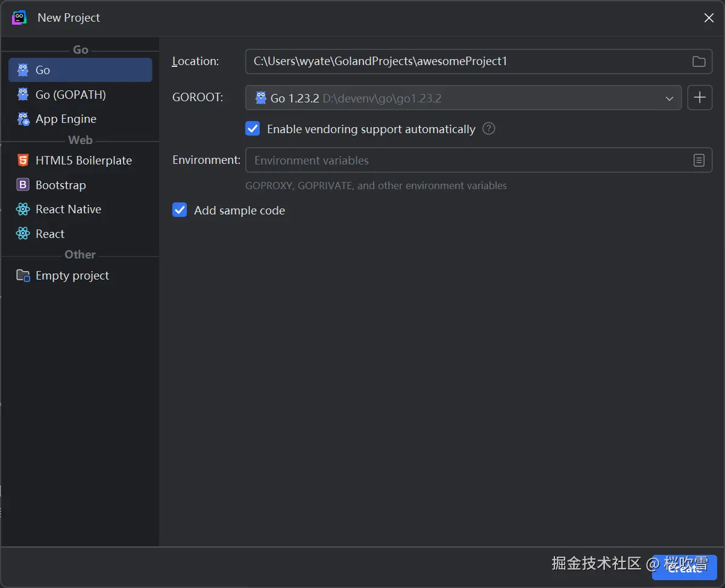725x588 pixels.
Task: Click the Empty project folder icon
Action: click(x=23, y=275)
